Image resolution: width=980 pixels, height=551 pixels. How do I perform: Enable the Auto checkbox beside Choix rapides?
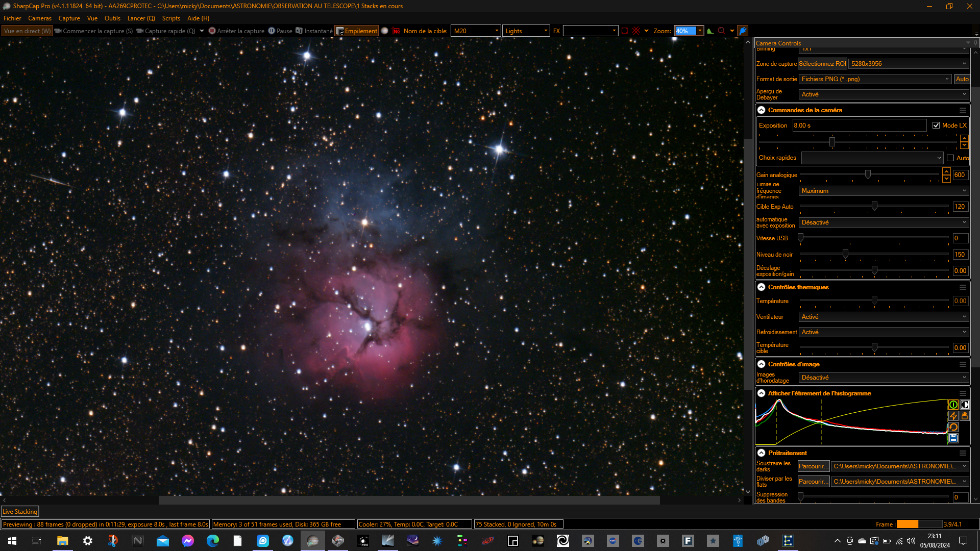pos(950,158)
